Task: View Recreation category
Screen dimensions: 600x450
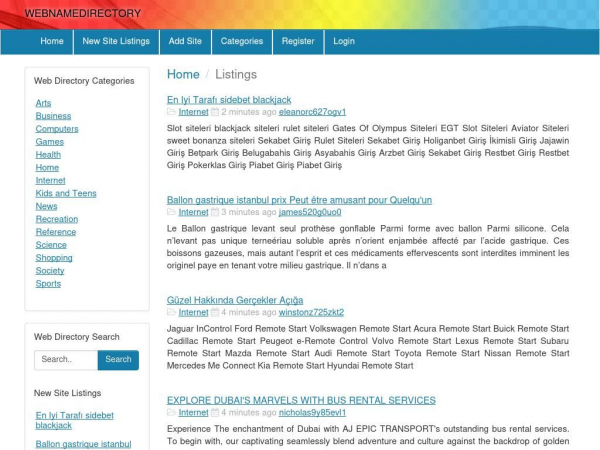Action: click(57, 219)
